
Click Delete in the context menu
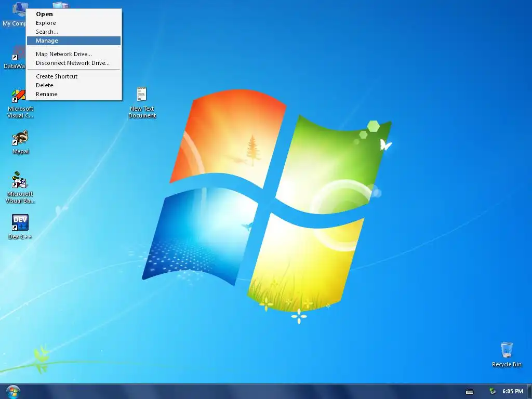click(x=74, y=85)
